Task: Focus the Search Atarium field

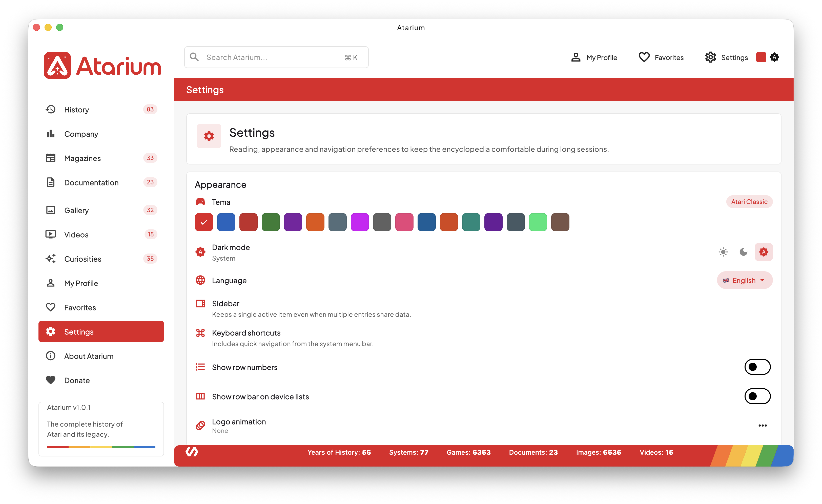Action: pos(276,57)
